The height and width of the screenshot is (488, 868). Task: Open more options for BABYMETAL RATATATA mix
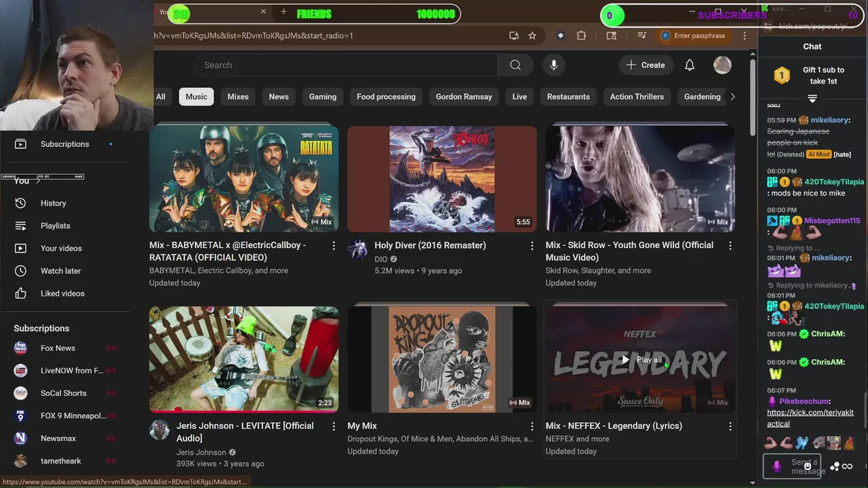pos(334,246)
